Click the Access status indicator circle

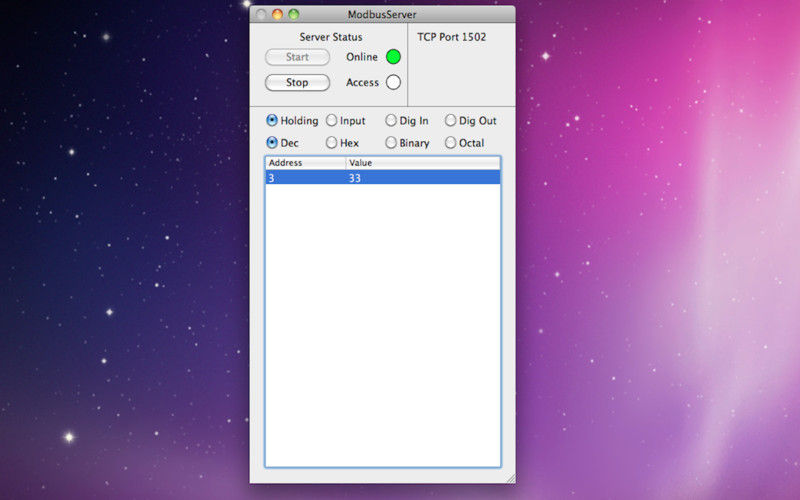click(x=393, y=82)
